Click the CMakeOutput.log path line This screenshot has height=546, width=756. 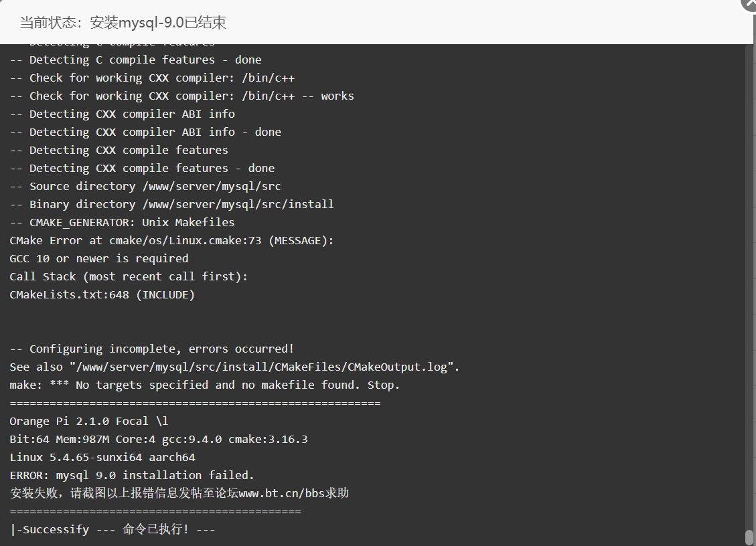tap(234, 367)
